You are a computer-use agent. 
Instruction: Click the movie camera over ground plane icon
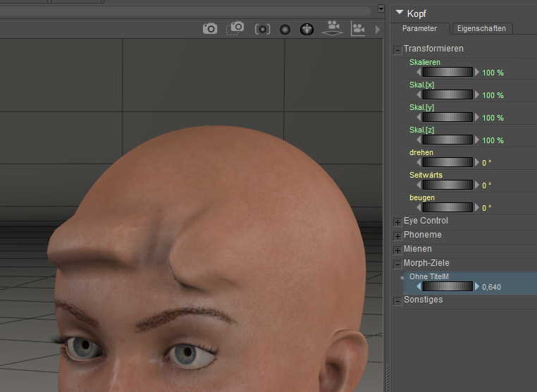point(333,28)
